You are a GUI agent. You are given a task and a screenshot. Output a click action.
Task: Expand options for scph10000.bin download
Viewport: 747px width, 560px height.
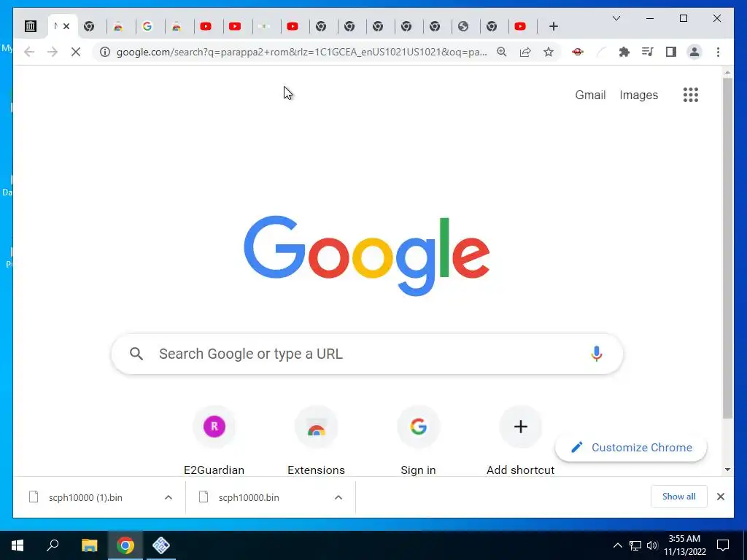tap(338, 497)
